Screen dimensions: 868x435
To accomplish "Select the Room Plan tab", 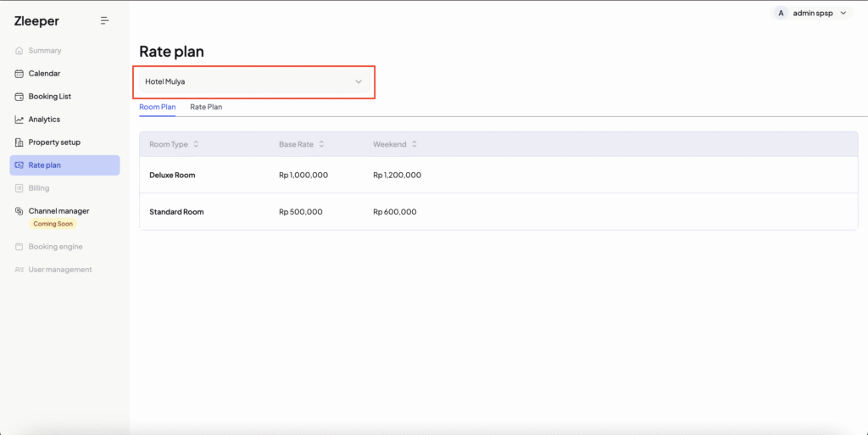I will (x=158, y=108).
